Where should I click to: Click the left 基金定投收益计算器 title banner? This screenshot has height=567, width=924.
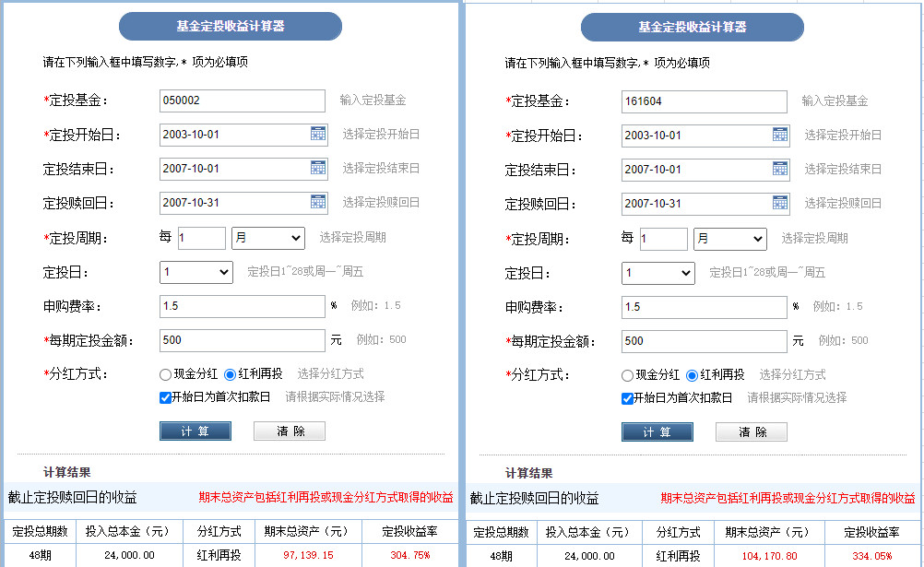(231, 26)
